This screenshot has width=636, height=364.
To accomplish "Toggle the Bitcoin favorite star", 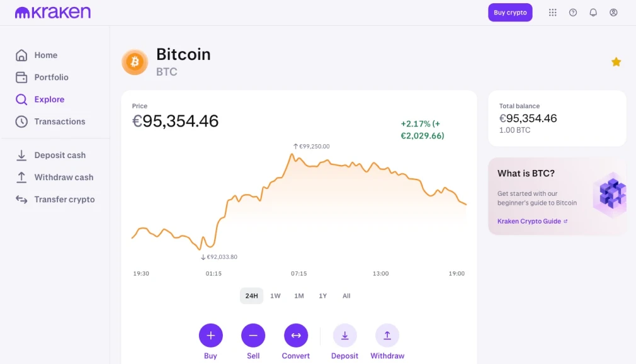I will 616,62.
